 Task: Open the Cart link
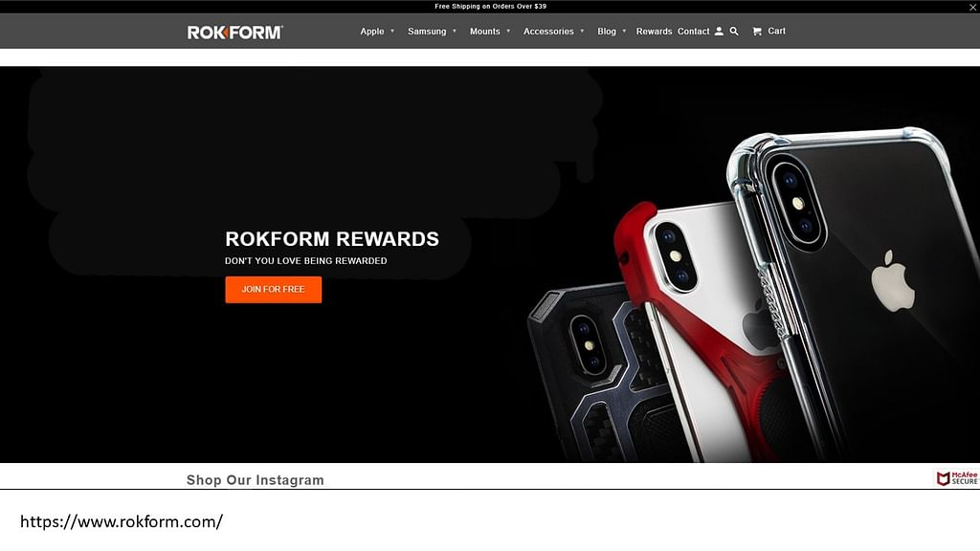tap(776, 32)
